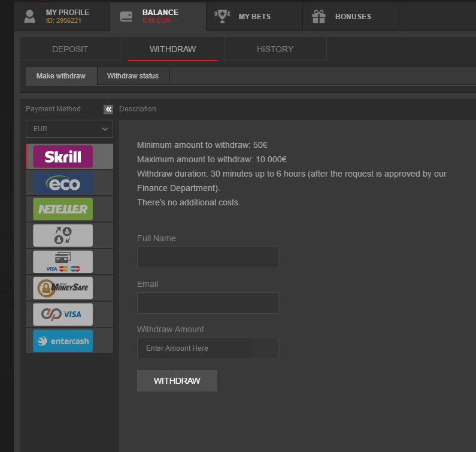The height and width of the screenshot is (452, 476).
Task: Open the Balance section
Action: (158, 16)
